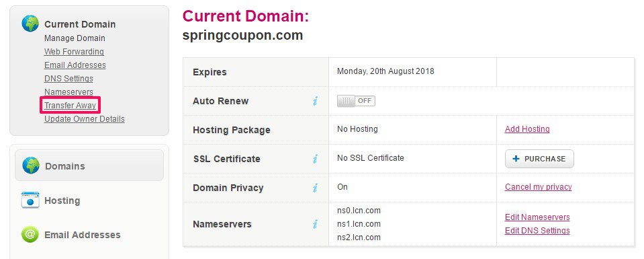
Task: Click the Edit Nameservers link
Action: coord(537,217)
